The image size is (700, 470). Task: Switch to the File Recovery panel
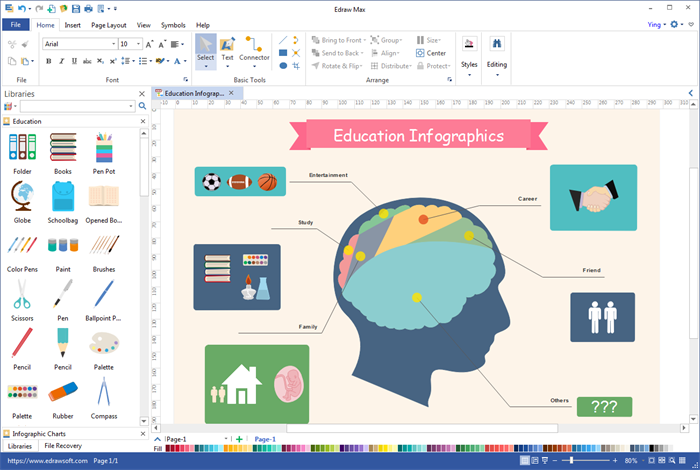coord(63,445)
